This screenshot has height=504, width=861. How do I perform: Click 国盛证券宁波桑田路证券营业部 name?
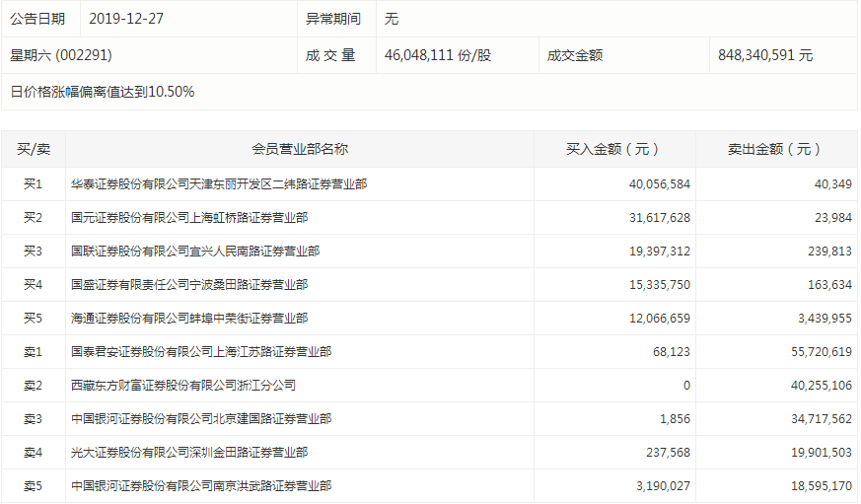(189, 284)
